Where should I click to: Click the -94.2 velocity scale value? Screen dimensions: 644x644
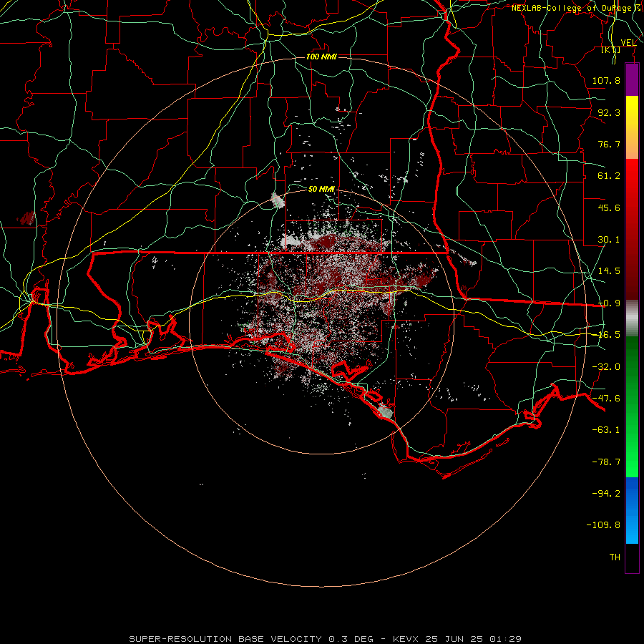tap(606, 494)
